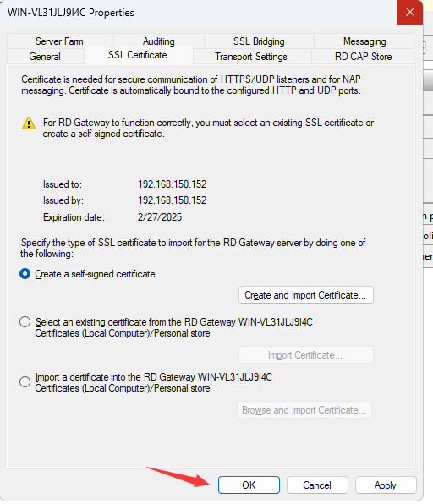Screen dimensions: 433x504
Task: Click Browse and Import Certificate button
Action: (304, 410)
